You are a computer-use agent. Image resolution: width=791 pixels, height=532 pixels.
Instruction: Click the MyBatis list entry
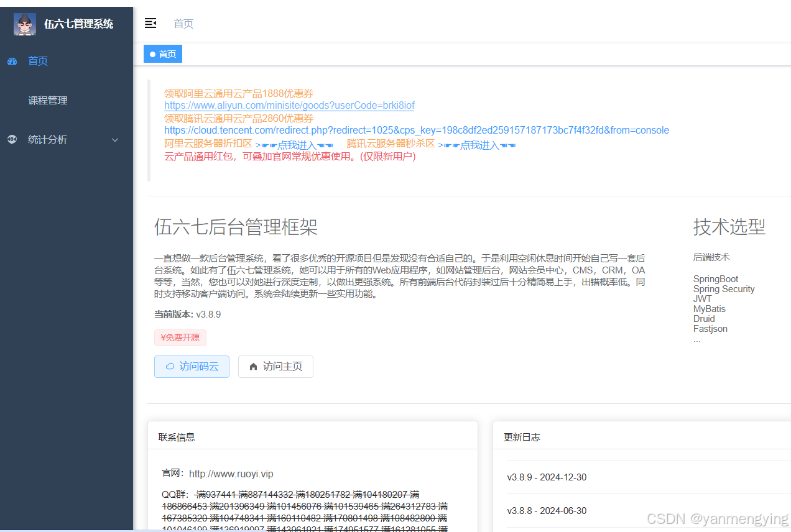point(710,309)
